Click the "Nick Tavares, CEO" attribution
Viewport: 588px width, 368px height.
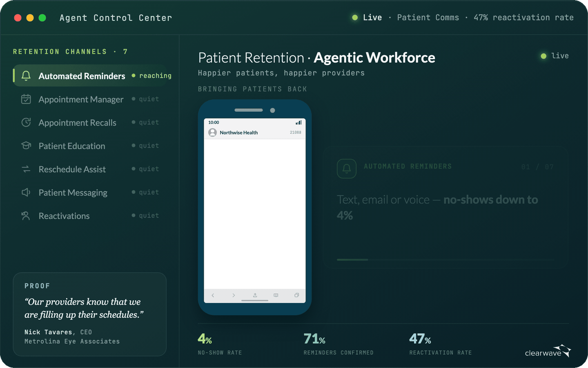(58, 332)
